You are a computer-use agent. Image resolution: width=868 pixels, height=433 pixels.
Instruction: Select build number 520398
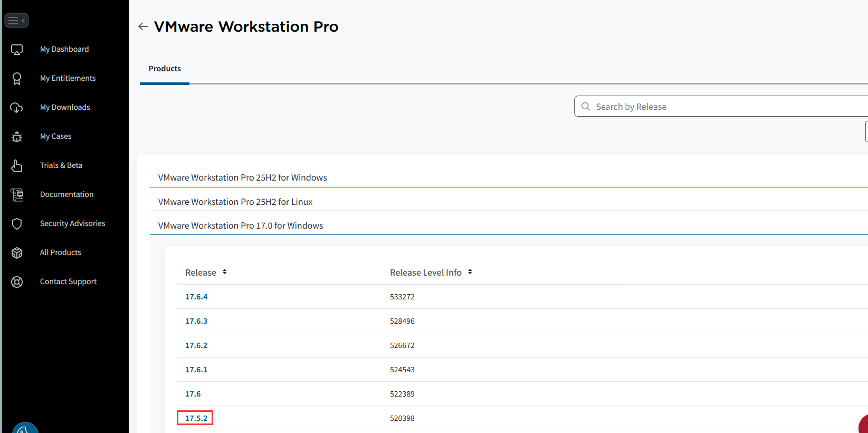click(402, 418)
